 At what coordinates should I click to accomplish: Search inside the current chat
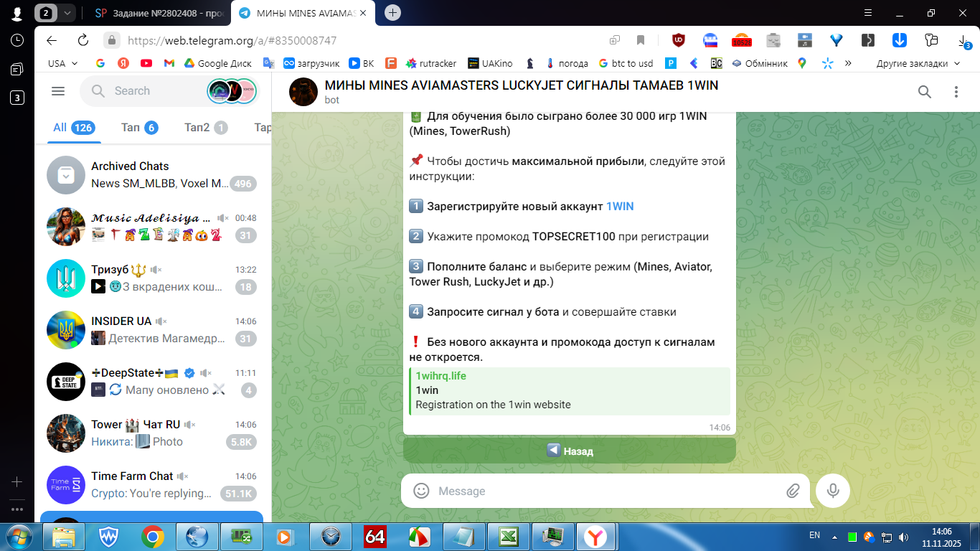click(x=925, y=92)
